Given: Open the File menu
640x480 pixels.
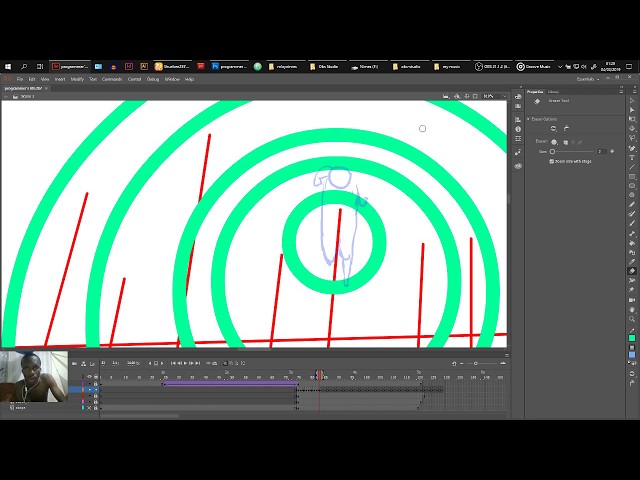Looking at the screenshot, I should pos(20,79).
